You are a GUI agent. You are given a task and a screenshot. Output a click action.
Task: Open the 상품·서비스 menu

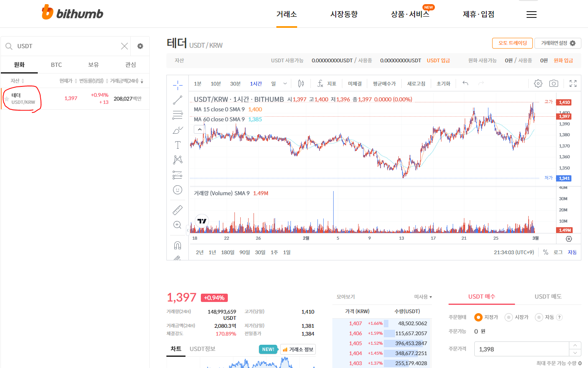coord(410,14)
